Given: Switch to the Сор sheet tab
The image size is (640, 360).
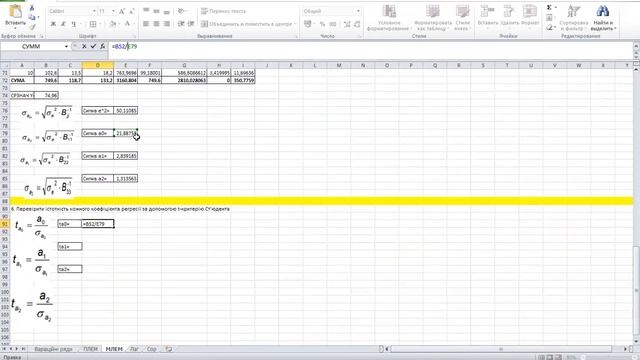Looking at the screenshot, I should coord(152,349).
